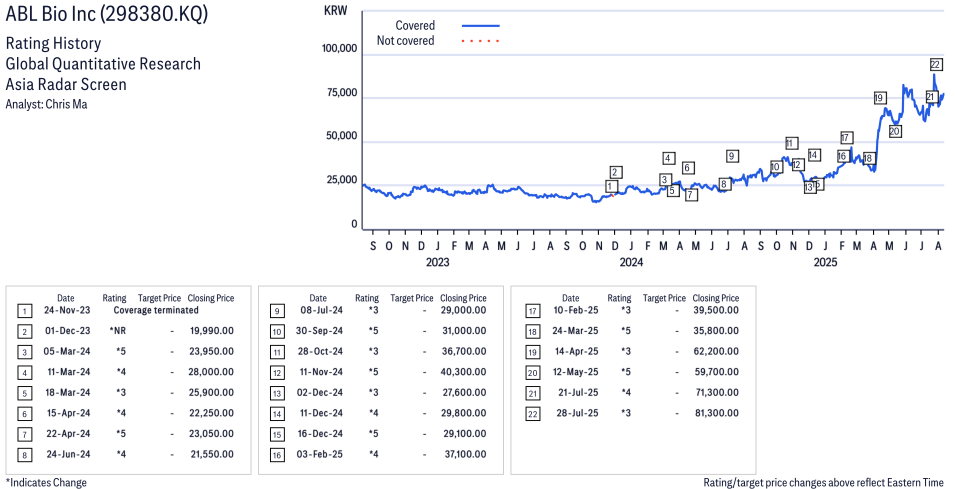Click chart marker 16 on the graph
955x489 pixels.
tap(843, 157)
